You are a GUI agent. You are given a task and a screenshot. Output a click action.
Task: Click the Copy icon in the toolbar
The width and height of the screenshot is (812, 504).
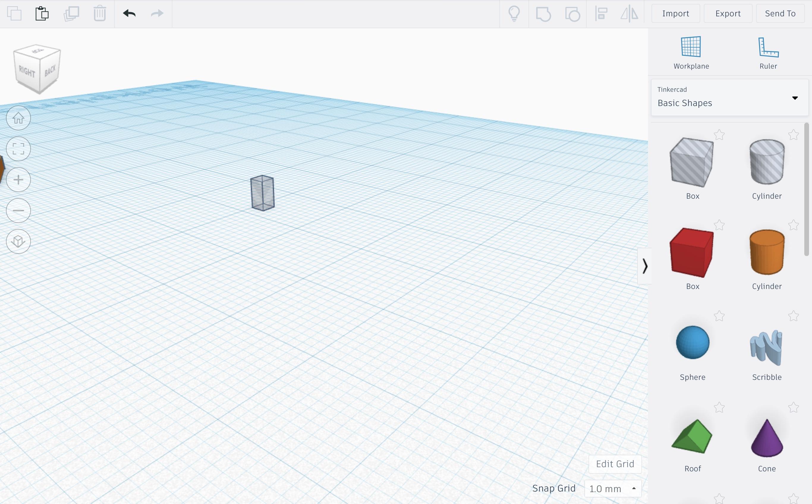(x=14, y=14)
